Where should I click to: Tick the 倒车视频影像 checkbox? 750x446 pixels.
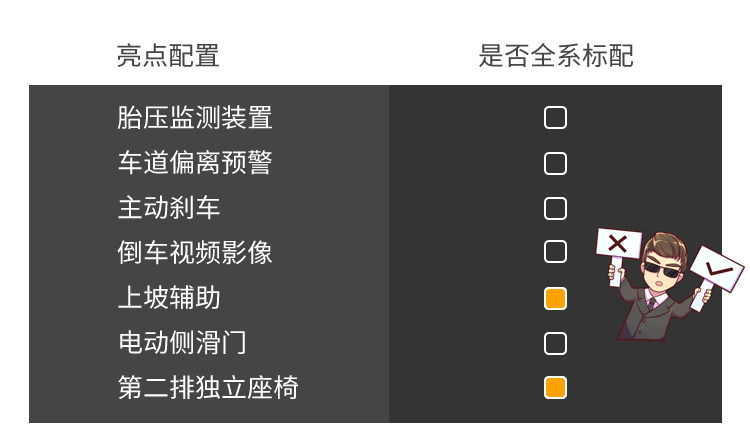click(x=555, y=252)
